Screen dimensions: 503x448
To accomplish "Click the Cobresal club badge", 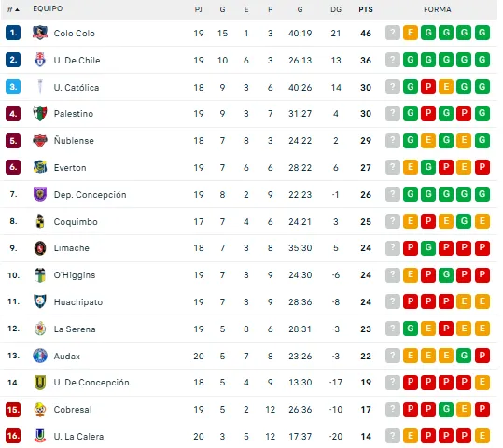I will pos(40,409).
